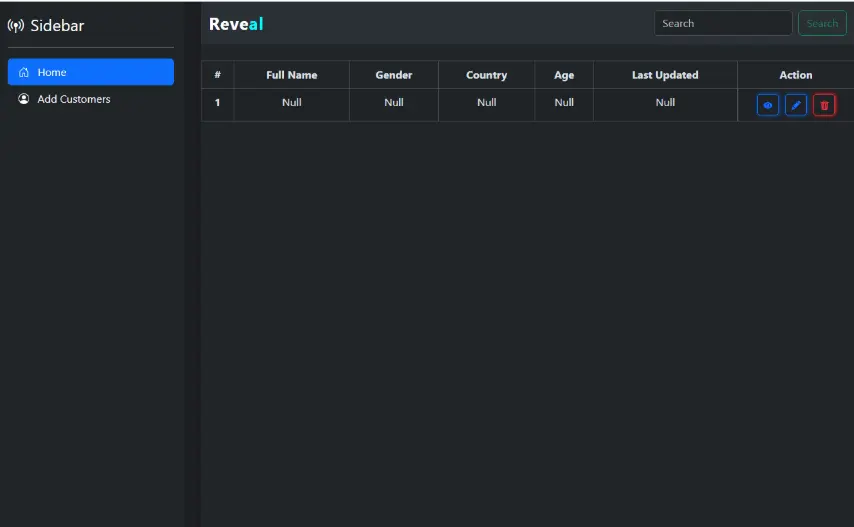Click the Country column header
Viewport: 854px width, 527px height.
click(486, 75)
